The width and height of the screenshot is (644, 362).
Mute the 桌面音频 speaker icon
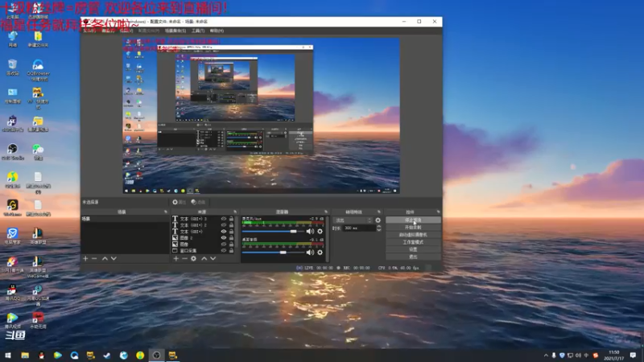[310, 253]
